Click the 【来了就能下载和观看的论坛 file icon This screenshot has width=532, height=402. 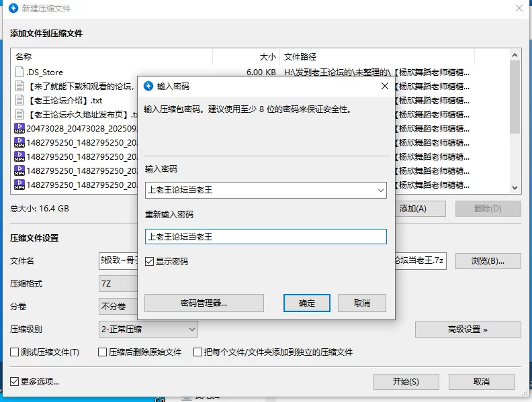point(19,86)
